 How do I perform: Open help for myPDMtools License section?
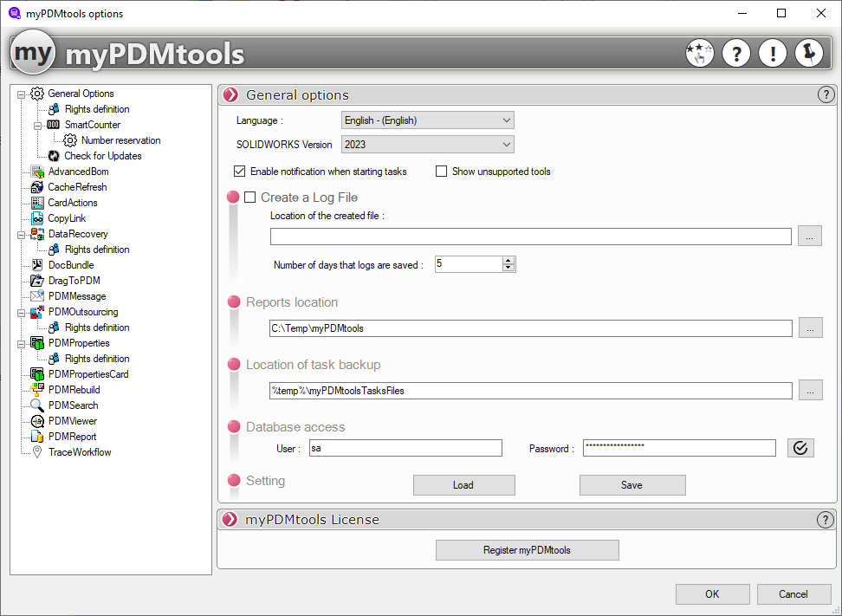tap(826, 520)
